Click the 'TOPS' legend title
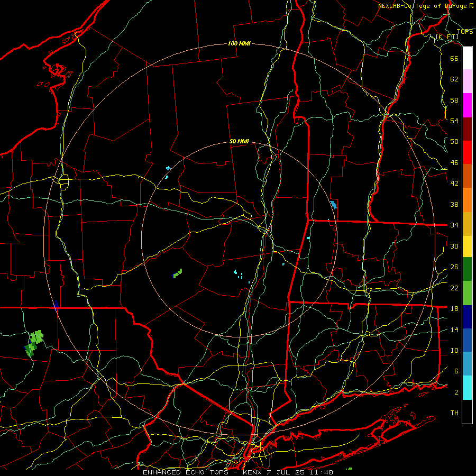The width and height of the screenshot is (476, 476). coord(465,32)
